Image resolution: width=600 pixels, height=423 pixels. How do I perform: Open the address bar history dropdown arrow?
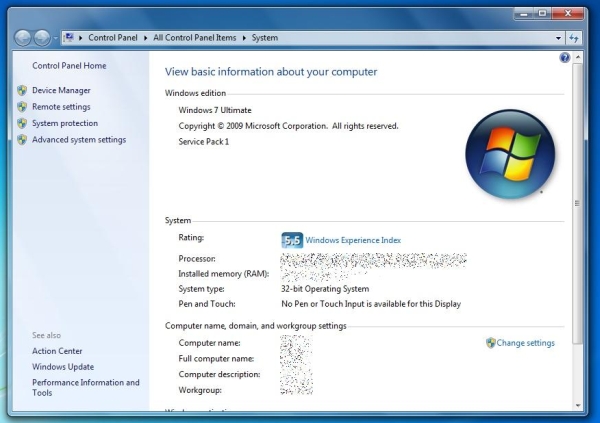click(x=558, y=38)
